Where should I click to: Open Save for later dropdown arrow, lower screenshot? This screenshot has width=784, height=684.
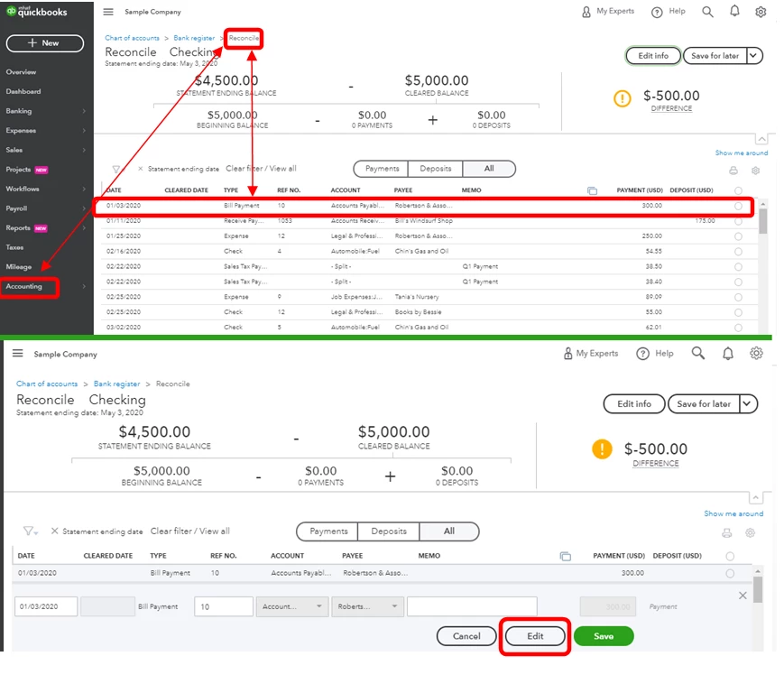(748, 403)
